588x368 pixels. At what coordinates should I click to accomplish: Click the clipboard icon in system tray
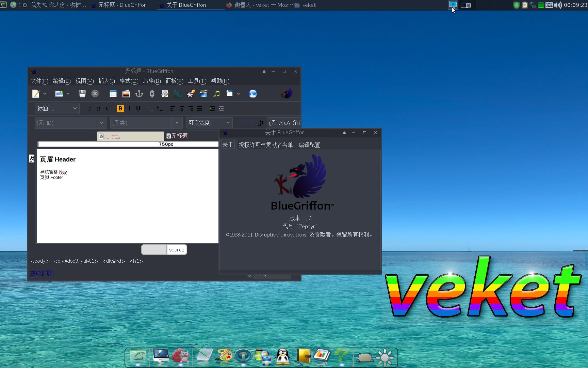click(524, 5)
